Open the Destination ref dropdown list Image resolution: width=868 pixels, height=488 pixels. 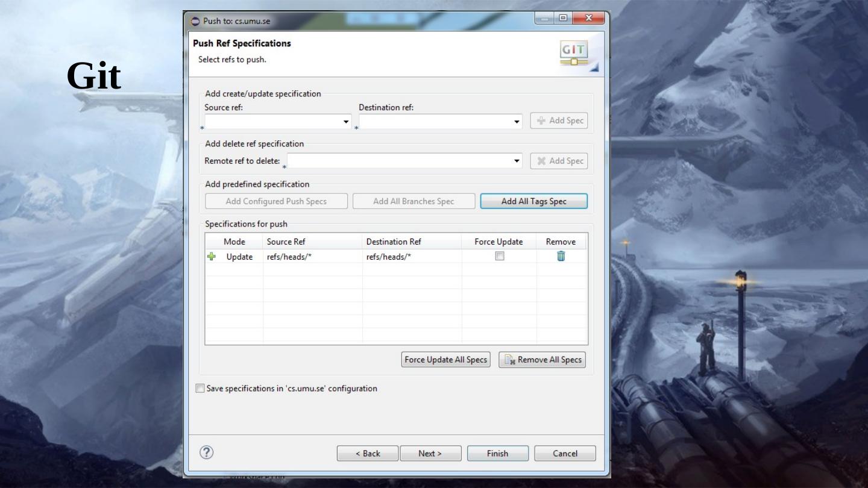517,122
